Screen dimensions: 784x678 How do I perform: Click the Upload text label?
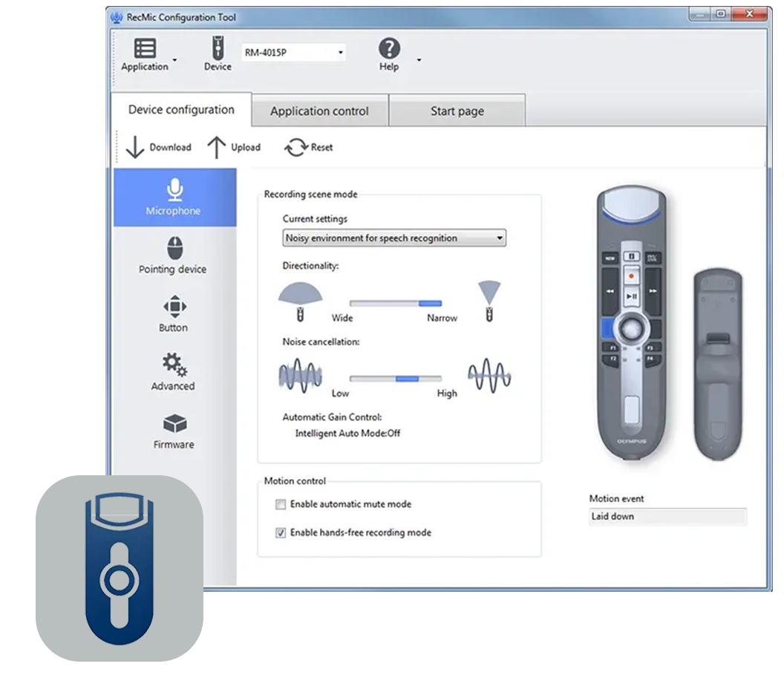tap(246, 148)
